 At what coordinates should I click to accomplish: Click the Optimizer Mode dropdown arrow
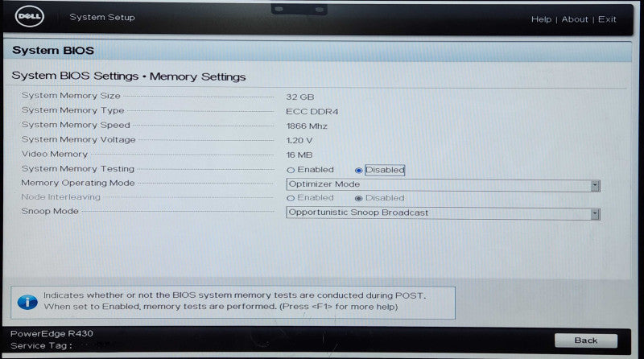point(595,186)
